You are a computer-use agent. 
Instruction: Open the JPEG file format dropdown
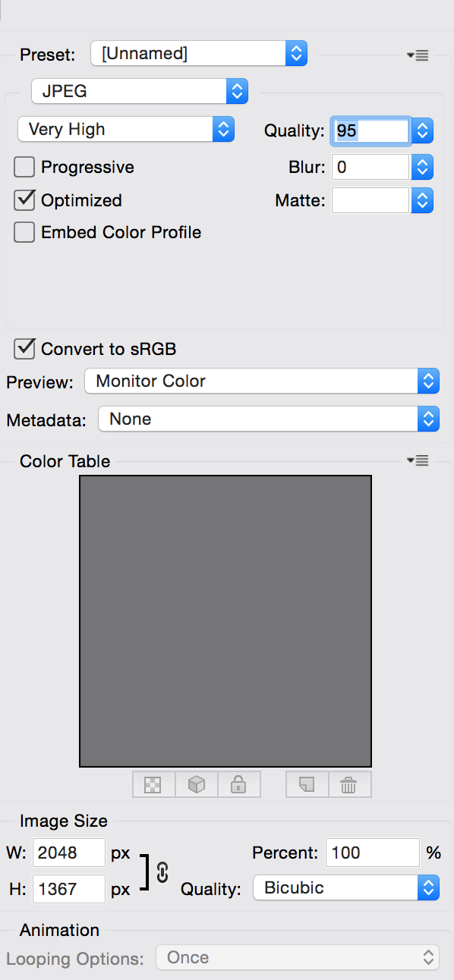(x=140, y=92)
